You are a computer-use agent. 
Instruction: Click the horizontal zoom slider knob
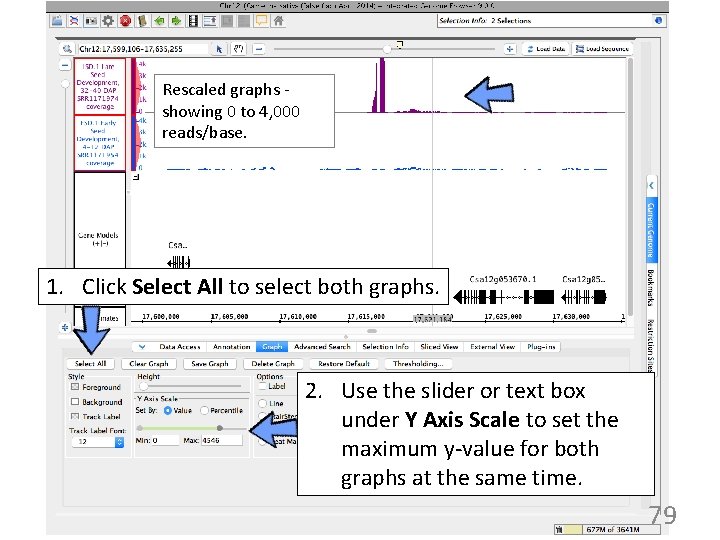(387, 49)
